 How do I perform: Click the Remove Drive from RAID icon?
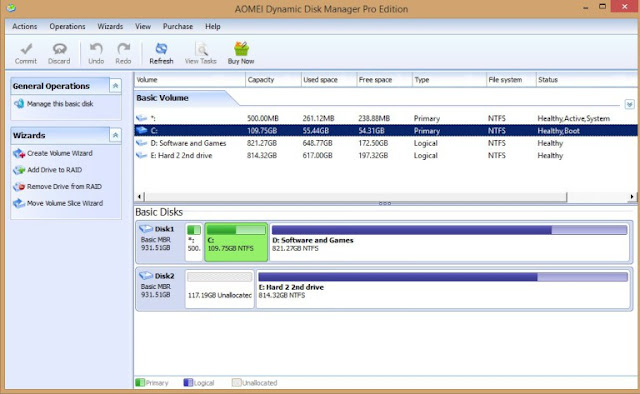19,187
